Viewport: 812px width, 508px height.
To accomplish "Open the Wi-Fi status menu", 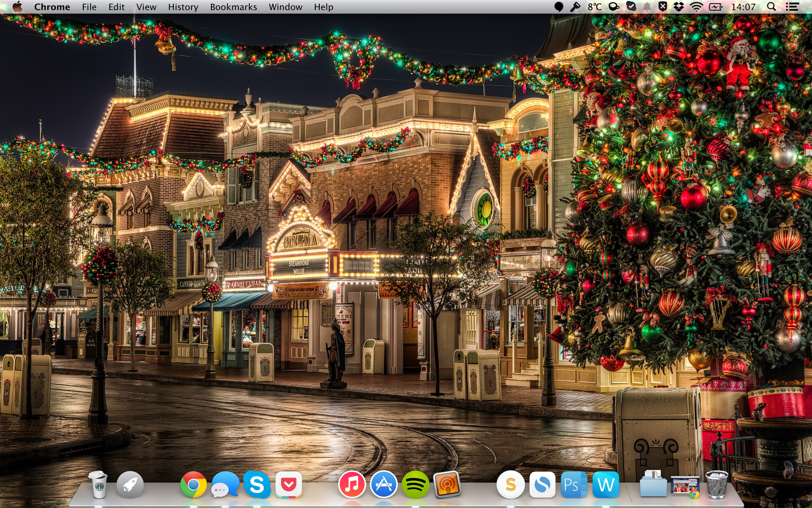I will click(x=697, y=7).
